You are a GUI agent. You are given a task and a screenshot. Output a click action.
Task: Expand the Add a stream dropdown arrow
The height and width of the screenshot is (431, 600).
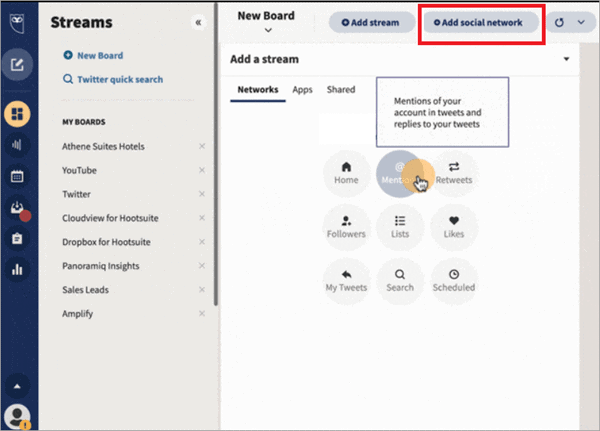click(x=567, y=59)
